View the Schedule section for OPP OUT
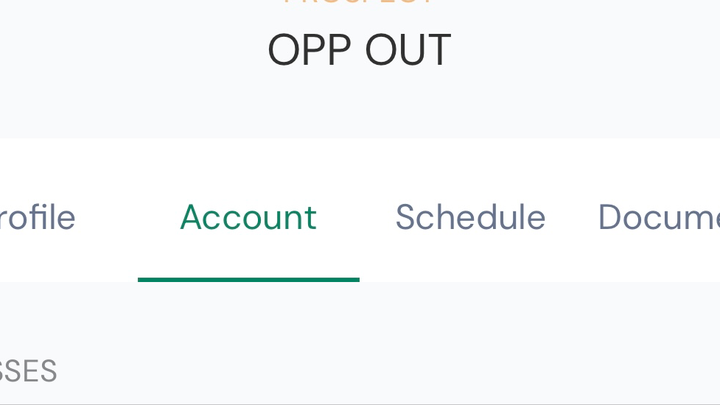This screenshot has width=720, height=405. coord(470,217)
